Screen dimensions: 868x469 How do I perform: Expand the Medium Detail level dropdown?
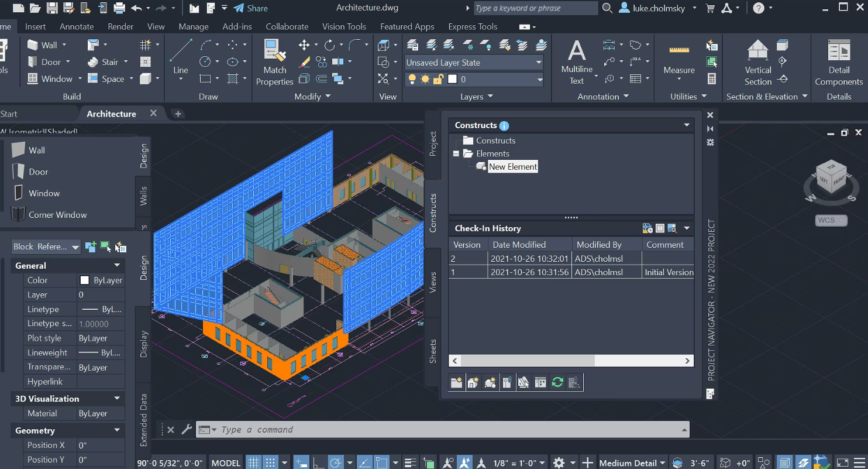663,463
